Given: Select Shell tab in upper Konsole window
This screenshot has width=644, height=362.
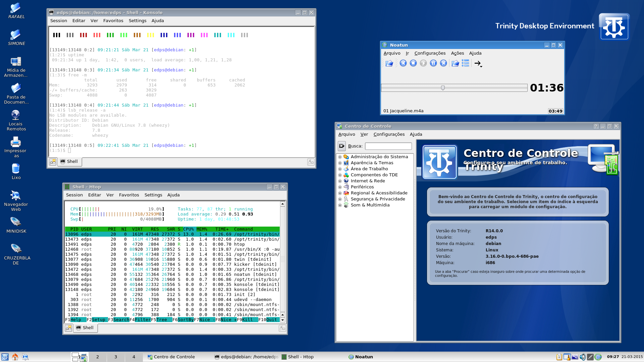Looking at the screenshot, I should (x=70, y=162).
